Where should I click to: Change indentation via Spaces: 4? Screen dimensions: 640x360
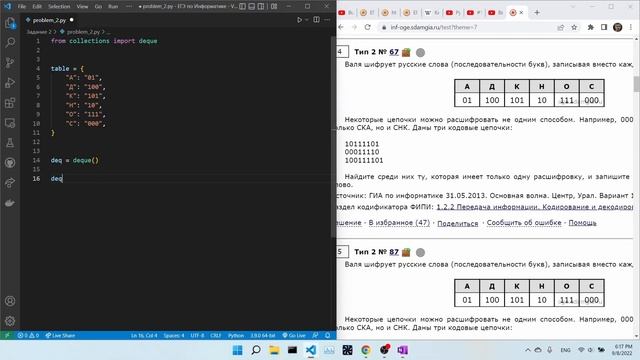tap(174, 335)
